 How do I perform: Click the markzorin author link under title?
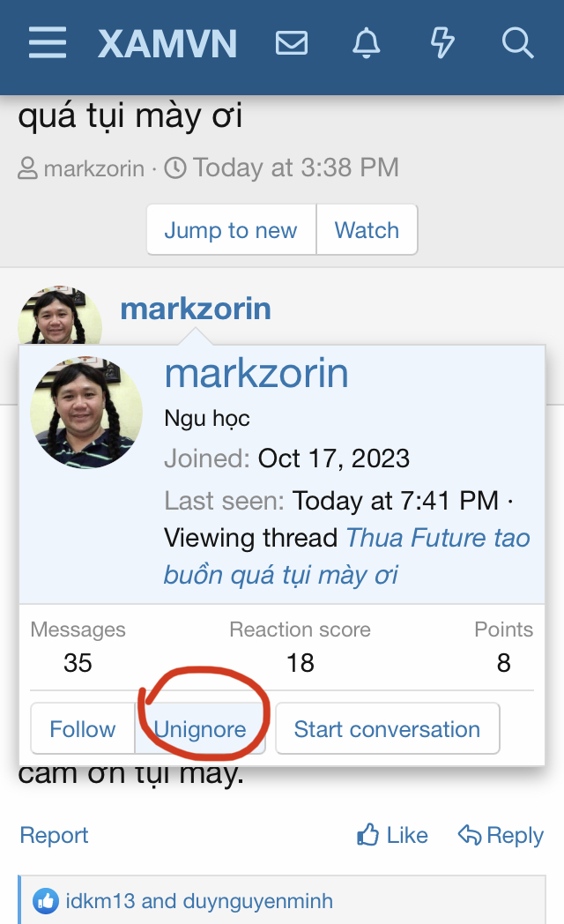coord(93,168)
